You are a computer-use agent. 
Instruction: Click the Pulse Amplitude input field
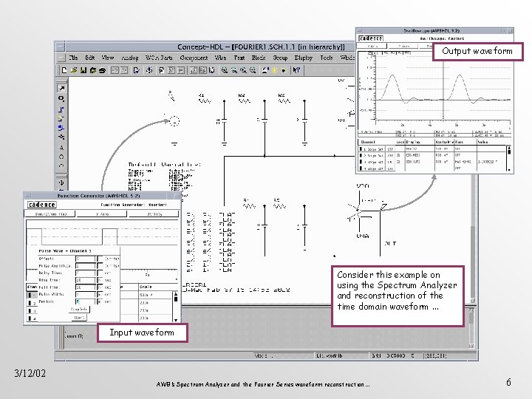pos(85,266)
